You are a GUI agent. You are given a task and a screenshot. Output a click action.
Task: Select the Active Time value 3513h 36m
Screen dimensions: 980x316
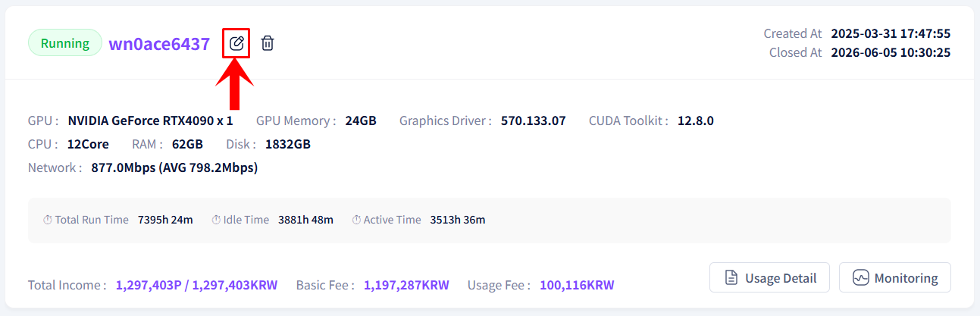click(x=458, y=220)
